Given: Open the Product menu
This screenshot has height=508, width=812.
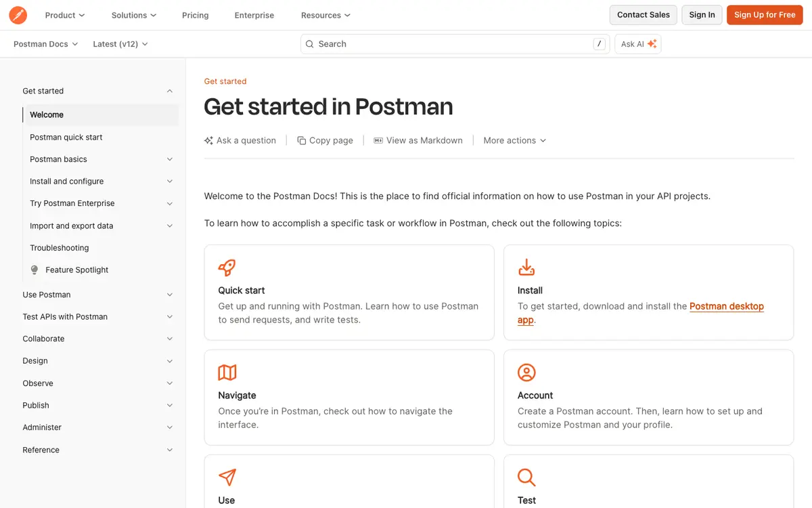Looking at the screenshot, I should 65,15.
